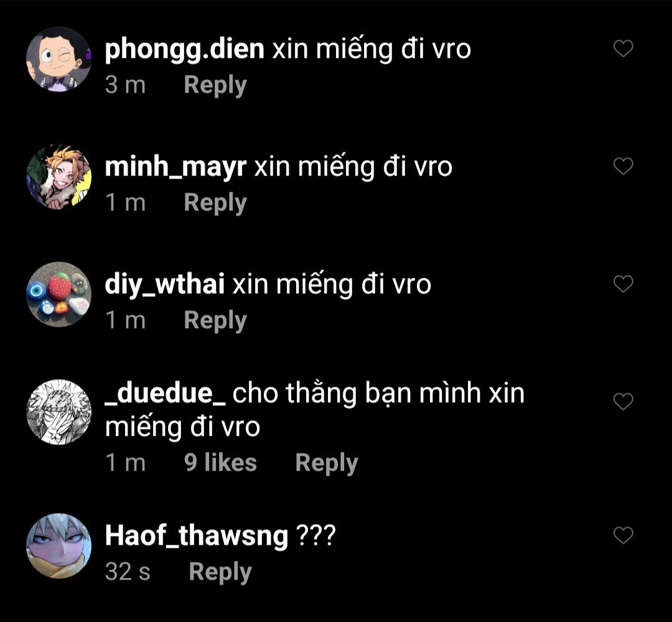Image resolution: width=672 pixels, height=622 pixels.
Task: Open _duedue_'s manga-style avatar
Action: tap(58, 412)
